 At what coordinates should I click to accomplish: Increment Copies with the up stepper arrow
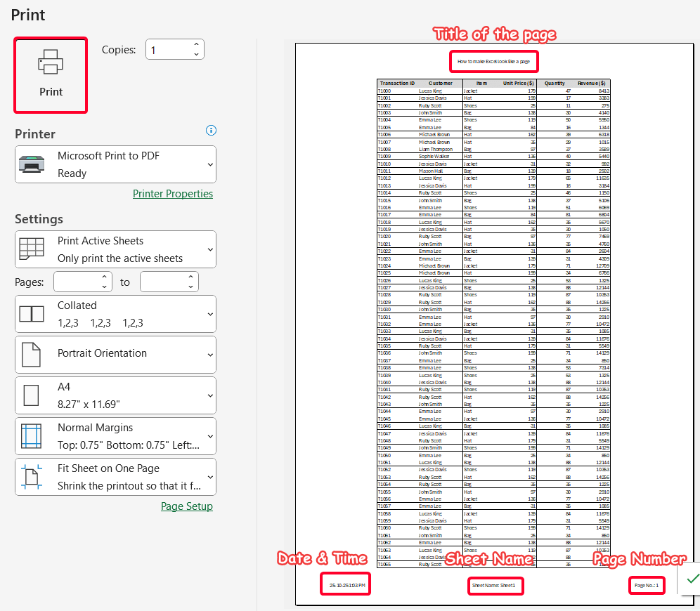[x=196, y=44]
